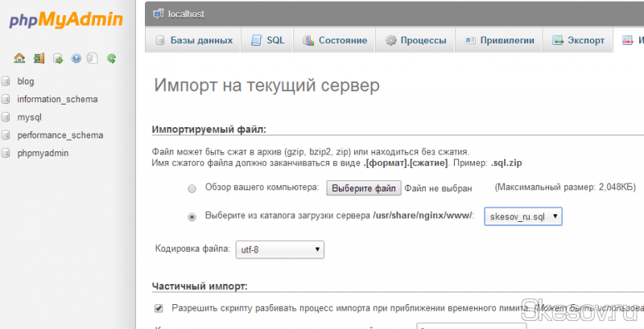Open the information_schema database
The image size is (644, 329).
tap(57, 100)
